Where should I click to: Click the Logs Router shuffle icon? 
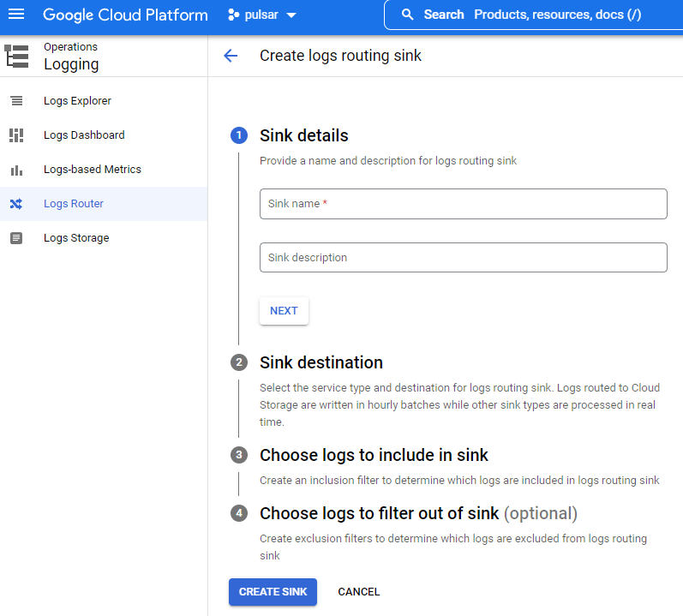pyautogui.click(x=16, y=204)
